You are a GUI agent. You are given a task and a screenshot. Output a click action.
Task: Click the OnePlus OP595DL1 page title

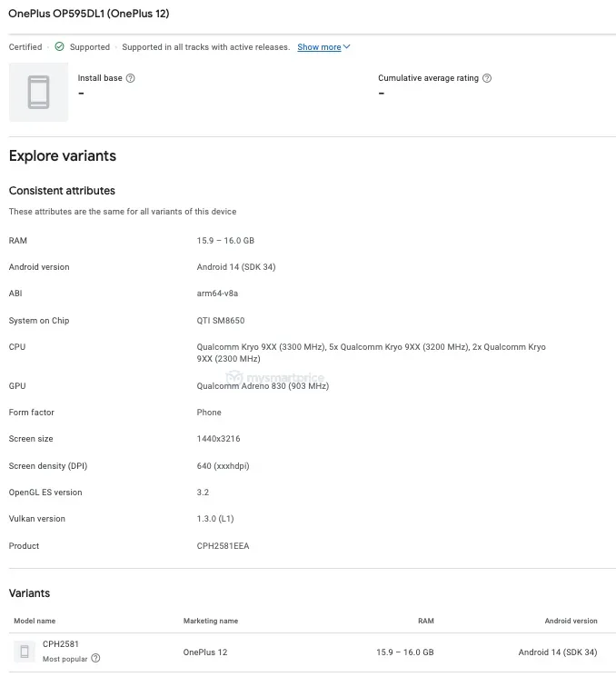[89, 14]
